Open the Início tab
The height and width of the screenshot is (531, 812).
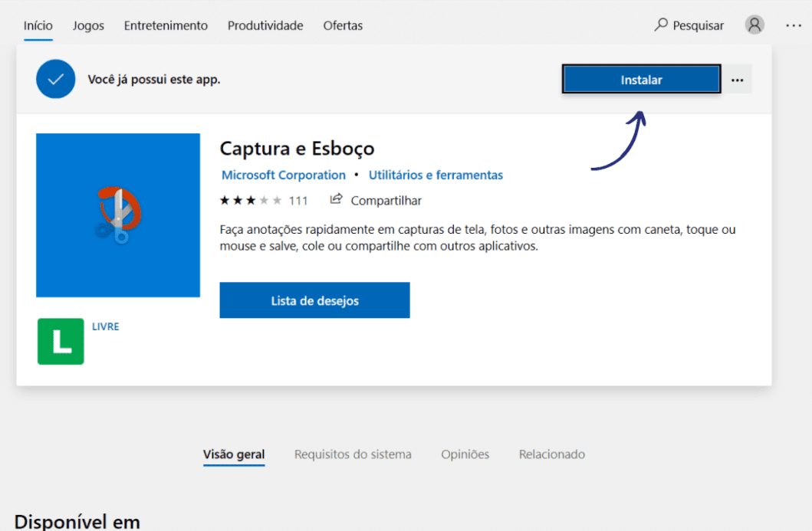38,25
